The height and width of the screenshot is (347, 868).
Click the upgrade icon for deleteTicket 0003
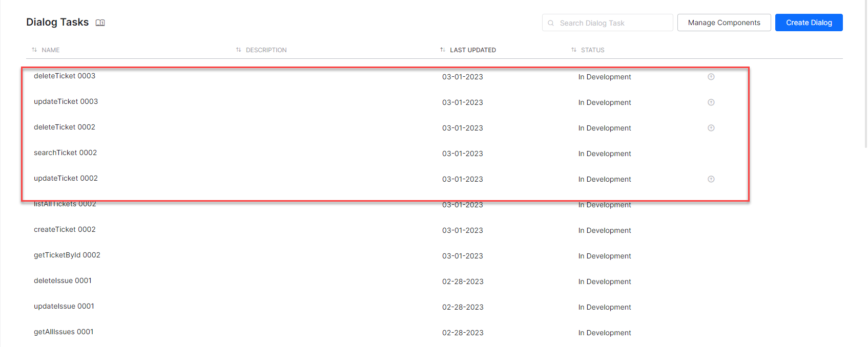(711, 77)
